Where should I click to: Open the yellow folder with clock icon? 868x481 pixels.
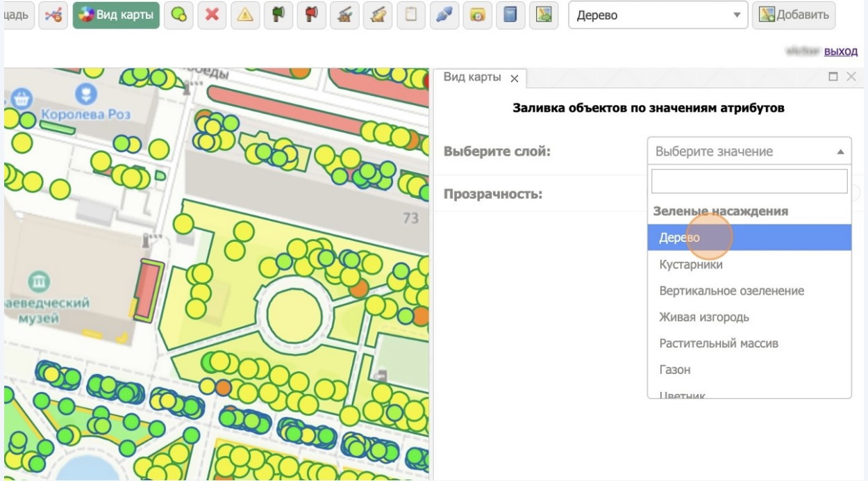[x=477, y=15]
